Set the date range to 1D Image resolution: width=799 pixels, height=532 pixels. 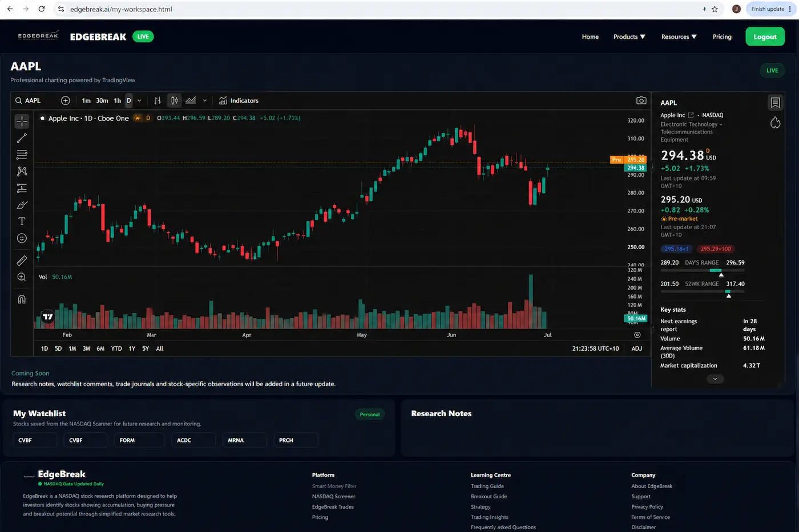click(45, 348)
